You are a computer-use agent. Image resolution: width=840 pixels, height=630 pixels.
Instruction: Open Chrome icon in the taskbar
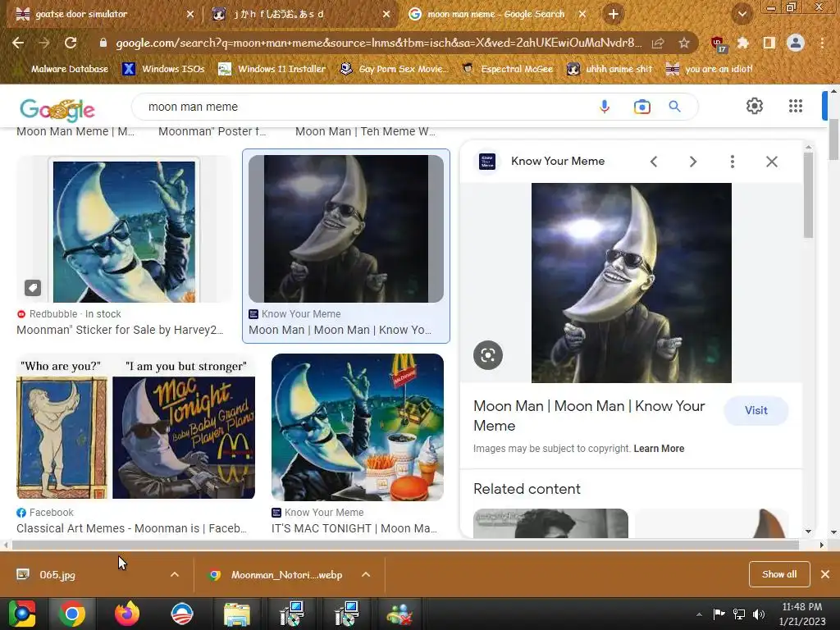[72, 614]
